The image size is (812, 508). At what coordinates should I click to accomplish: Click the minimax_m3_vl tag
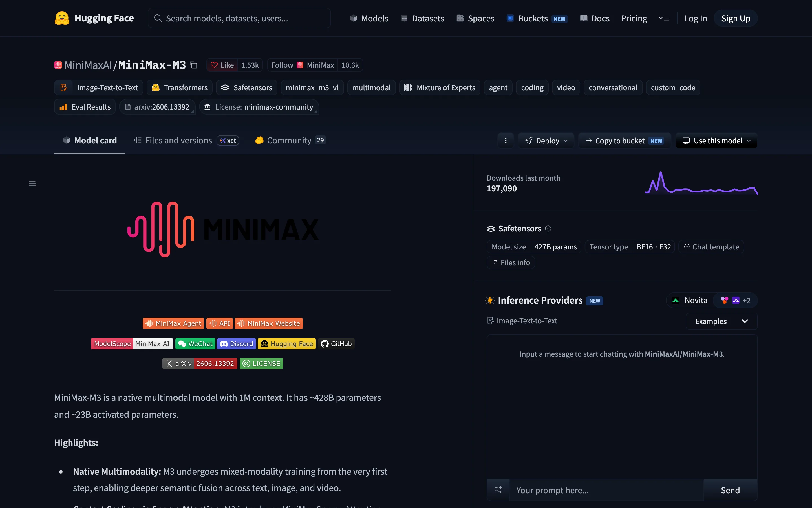coord(312,88)
